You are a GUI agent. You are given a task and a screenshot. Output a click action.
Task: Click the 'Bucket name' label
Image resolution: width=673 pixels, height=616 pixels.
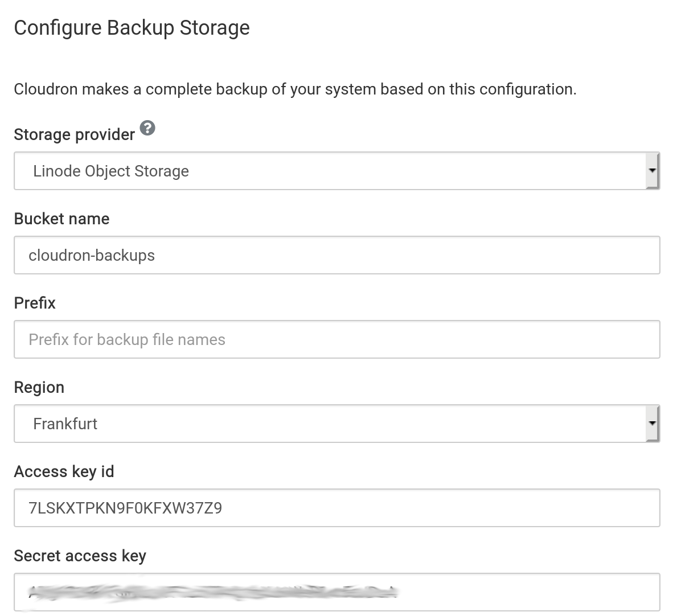[x=61, y=219]
